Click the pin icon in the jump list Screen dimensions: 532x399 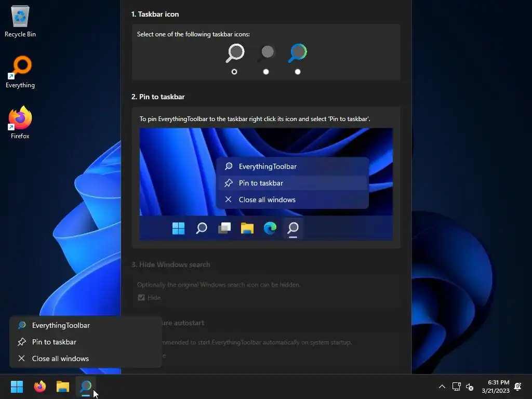[x=22, y=342]
